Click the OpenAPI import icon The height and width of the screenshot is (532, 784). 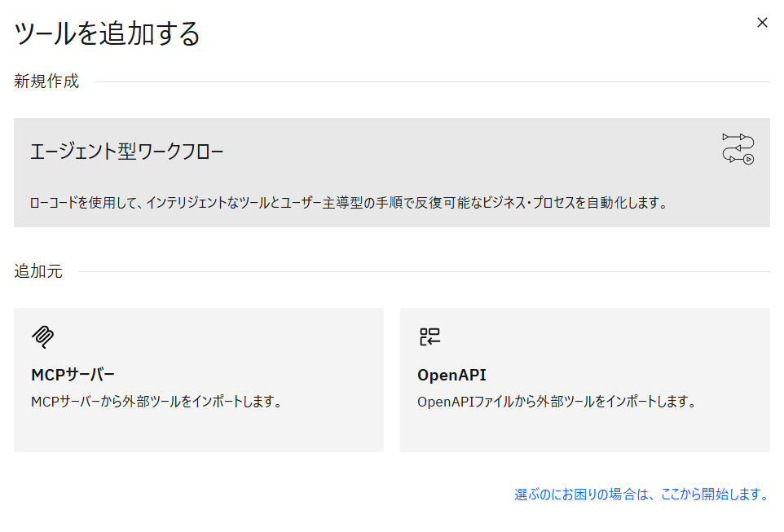click(429, 336)
